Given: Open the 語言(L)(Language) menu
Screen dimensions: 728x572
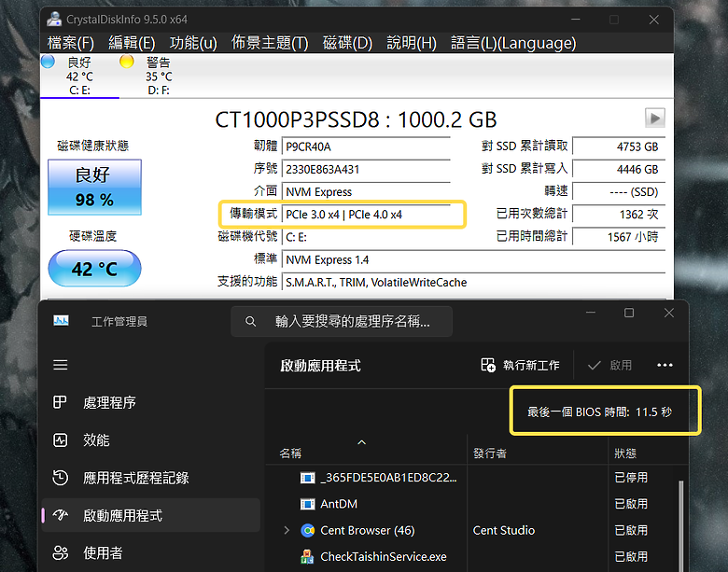Looking at the screenshot, I should 513,43.
